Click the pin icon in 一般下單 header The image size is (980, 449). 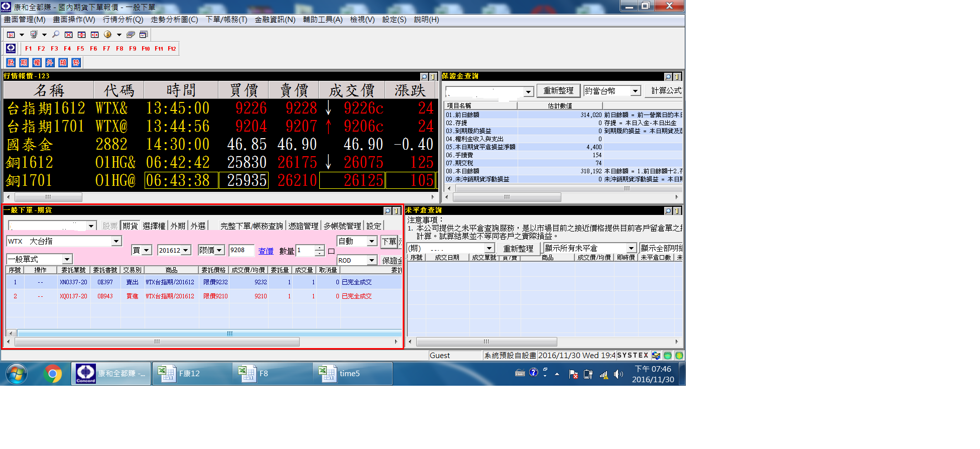[396, 211]
